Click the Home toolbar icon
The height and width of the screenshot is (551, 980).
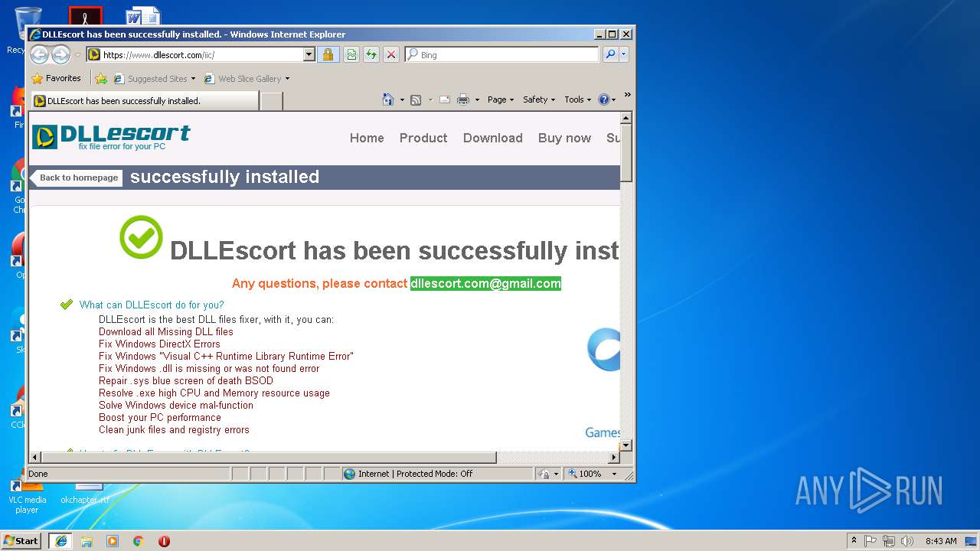tap(388, 99)
